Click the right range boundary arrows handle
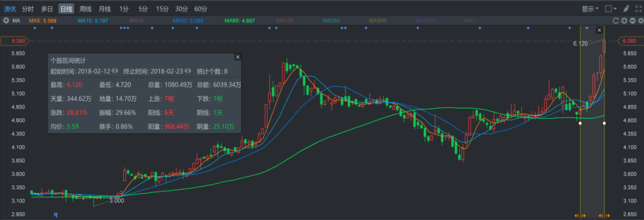Screen dimensions: 644x220 pos(604,216)
